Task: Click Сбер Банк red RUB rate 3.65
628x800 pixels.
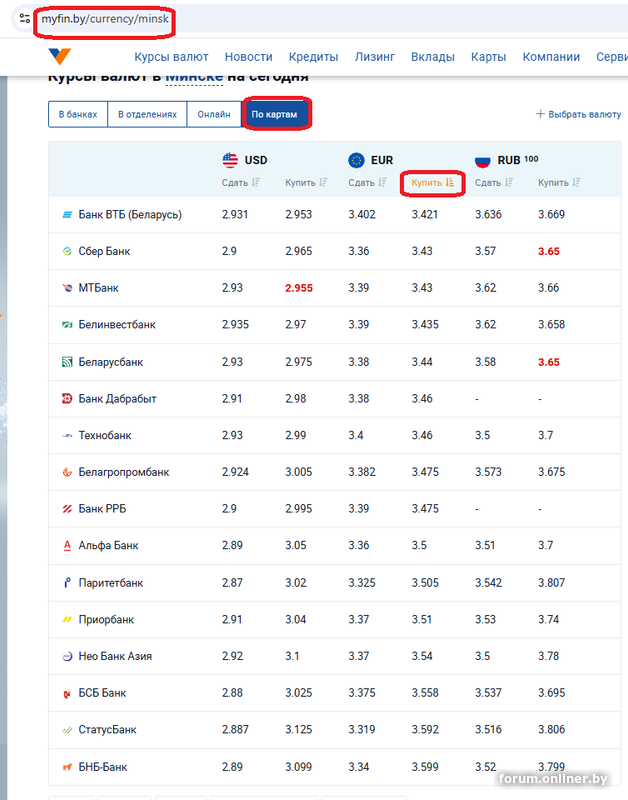Action: [549, 251]
